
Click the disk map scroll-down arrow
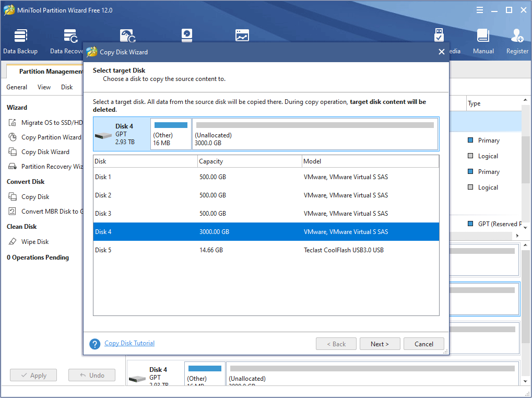tap(525, 382)
